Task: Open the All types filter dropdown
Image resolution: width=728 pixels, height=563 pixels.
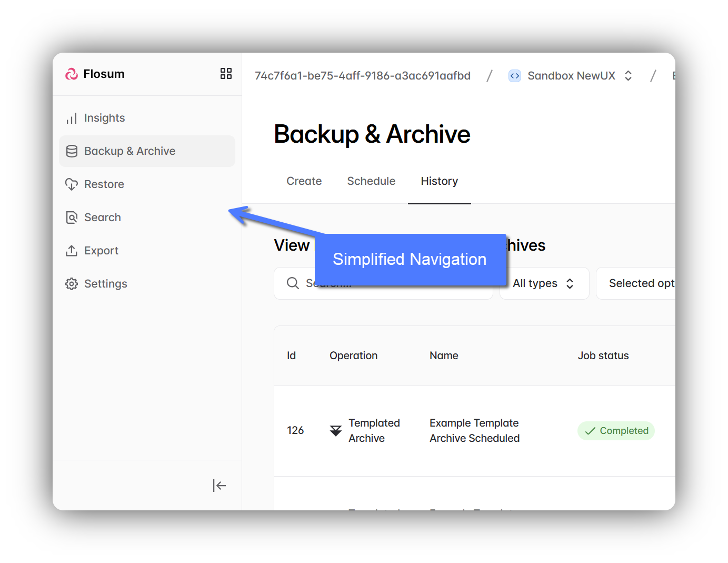Action: click(544, 283)
